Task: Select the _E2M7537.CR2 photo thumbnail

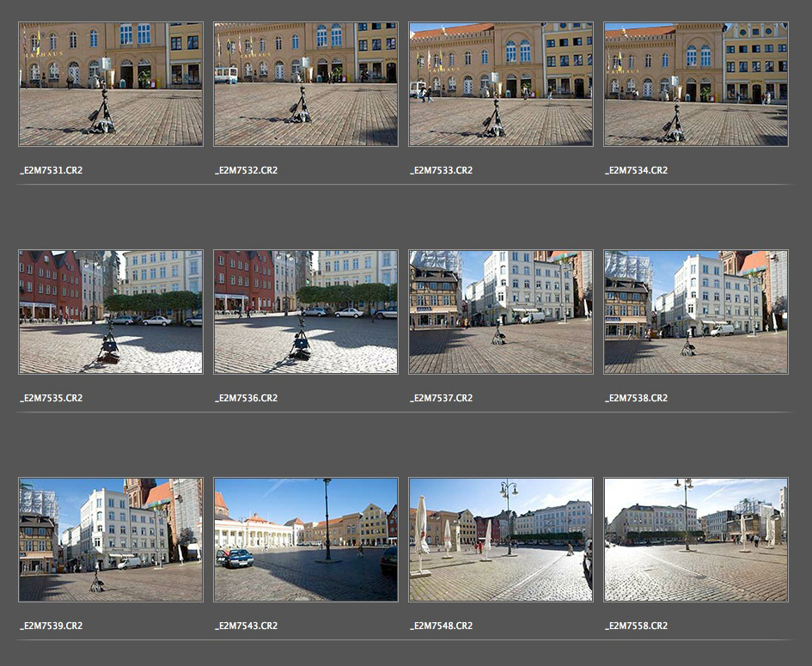Action: pyautogui.click(x=501, y=312)
